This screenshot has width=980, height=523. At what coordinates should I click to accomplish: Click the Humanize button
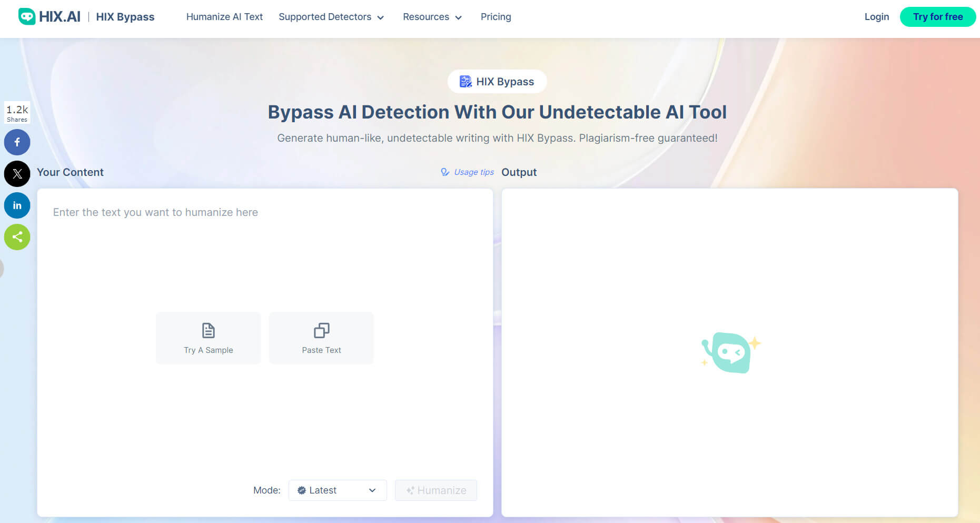coord(436,490)
